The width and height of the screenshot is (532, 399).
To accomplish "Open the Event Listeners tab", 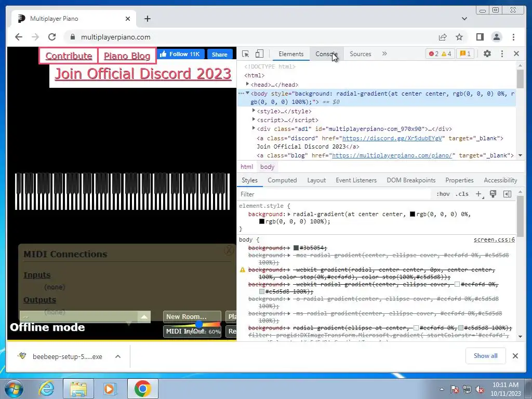I will tap(356, 180).
